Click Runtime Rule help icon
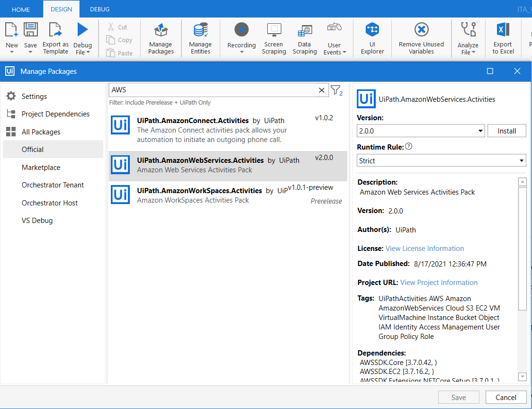Image resolution: width=532 pixels, height=409 pixels. coord(409,146)
